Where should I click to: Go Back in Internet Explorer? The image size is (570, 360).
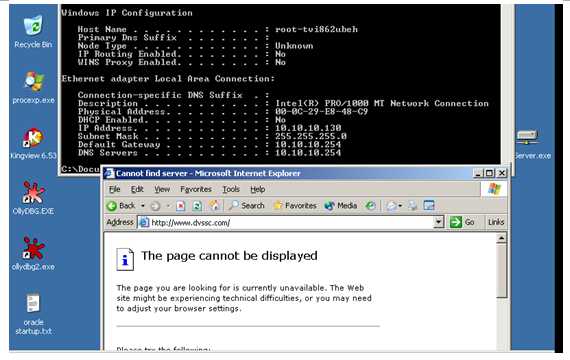tap(121, 206)
